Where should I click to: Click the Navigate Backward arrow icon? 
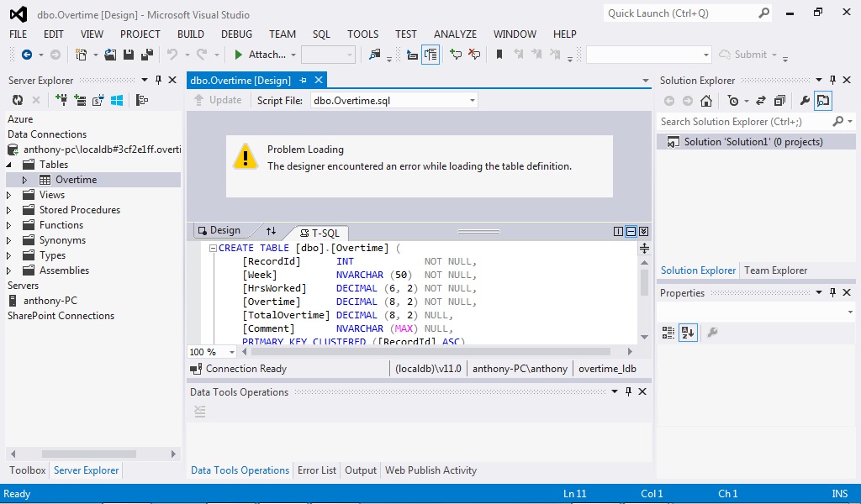tap(25, 54)
